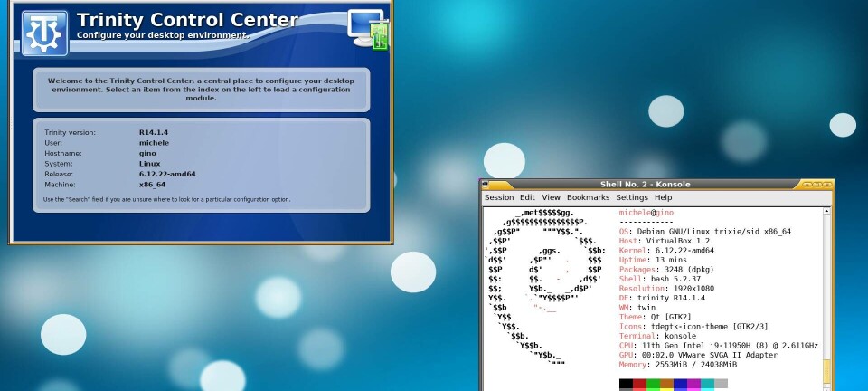This screenshot has width=868, height=391.
Task: Click the 'Theme: Qt [GTK2]' line
Action: click(656, 317)
